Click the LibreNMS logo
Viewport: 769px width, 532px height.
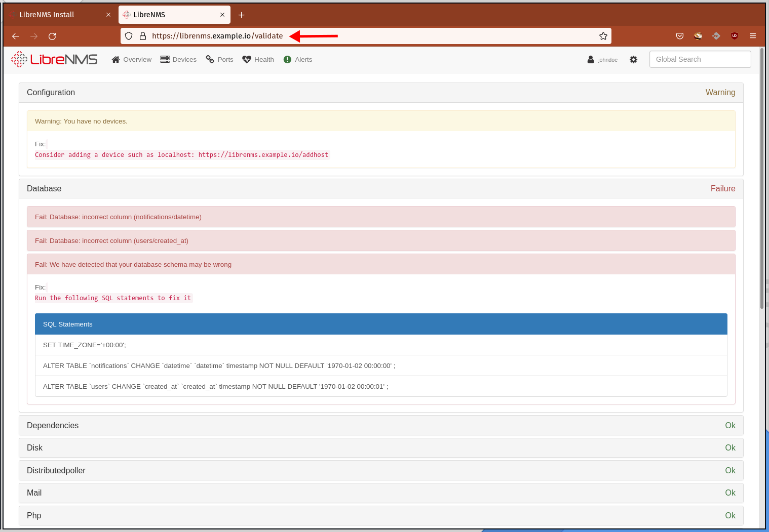(54, 59)
